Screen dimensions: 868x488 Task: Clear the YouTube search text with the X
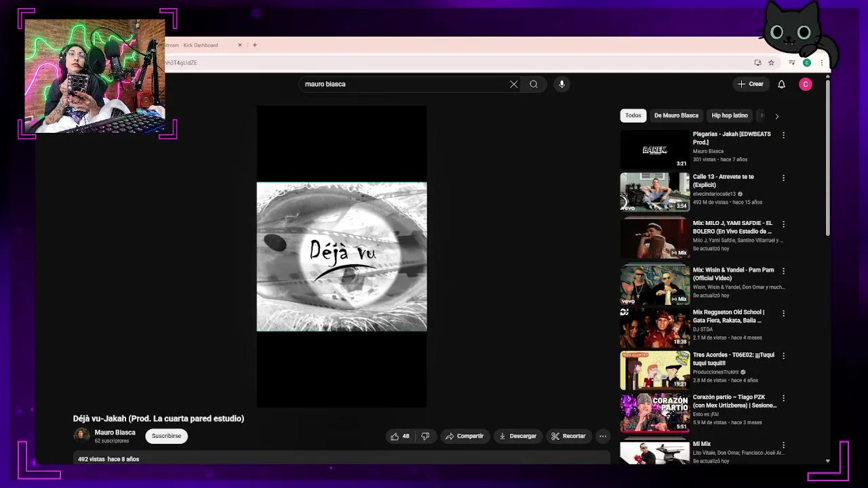(x=514, y=84)
